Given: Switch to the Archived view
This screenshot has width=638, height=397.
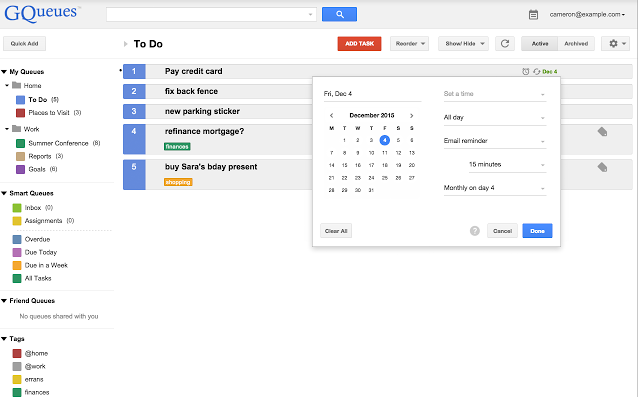Looking at the screenshot, I should click(x=576, y=44).
